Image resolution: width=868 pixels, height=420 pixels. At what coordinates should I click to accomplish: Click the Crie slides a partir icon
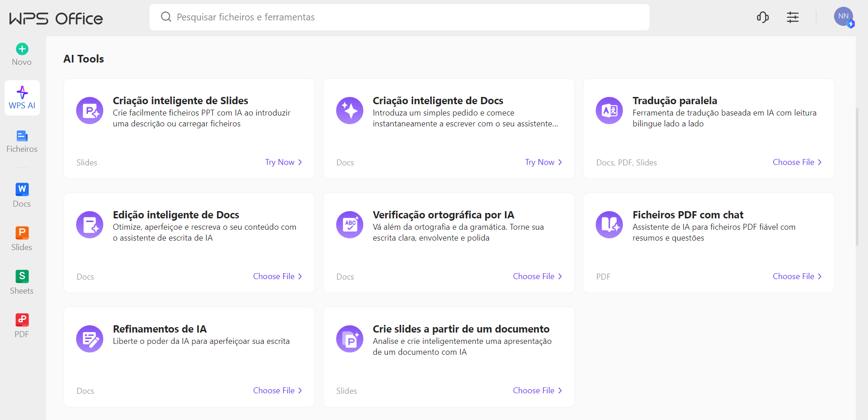click(350, 339)
